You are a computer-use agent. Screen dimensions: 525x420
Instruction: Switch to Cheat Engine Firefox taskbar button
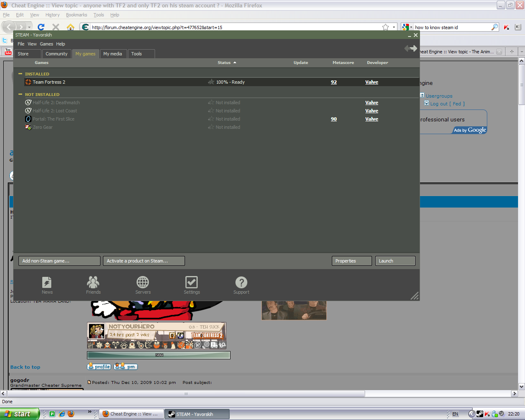(131, 414)
